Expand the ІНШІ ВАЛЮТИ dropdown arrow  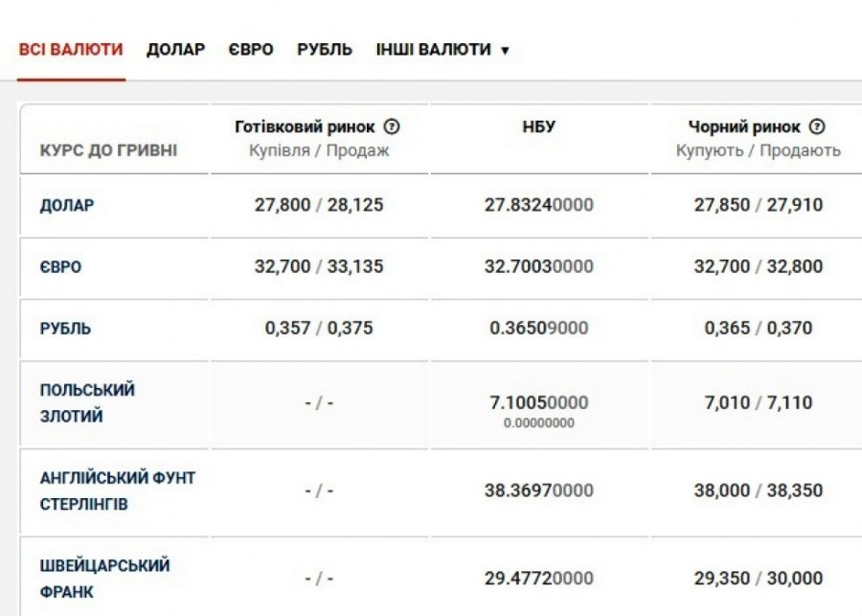(505, 50)
